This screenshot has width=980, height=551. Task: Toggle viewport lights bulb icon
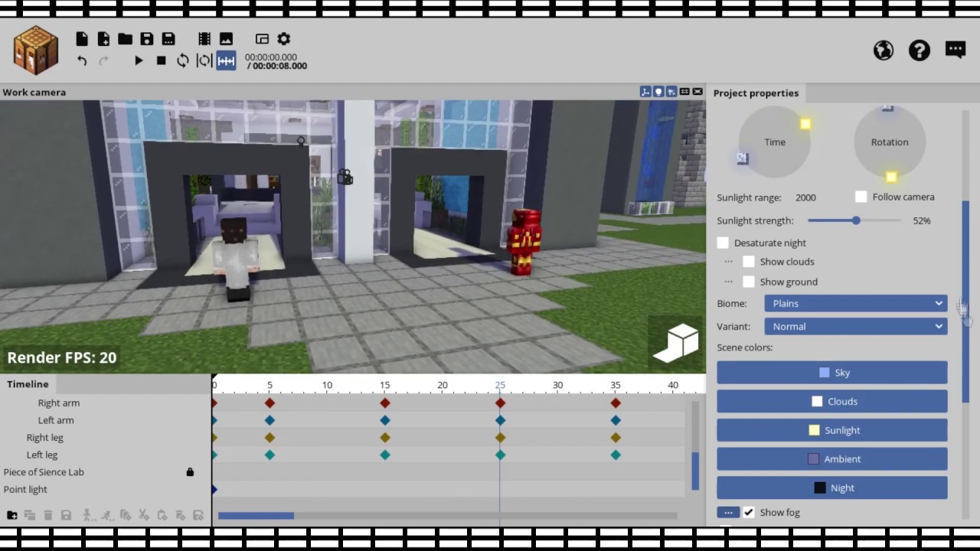658,92
